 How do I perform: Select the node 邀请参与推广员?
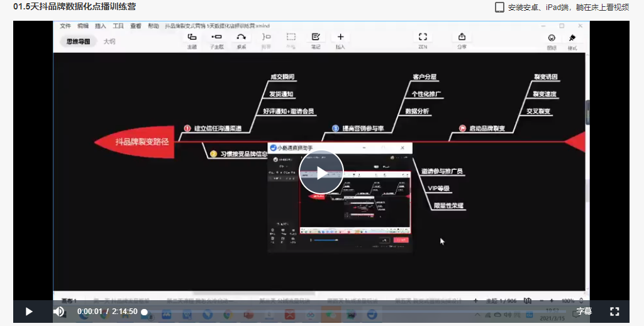coord(442,171)
